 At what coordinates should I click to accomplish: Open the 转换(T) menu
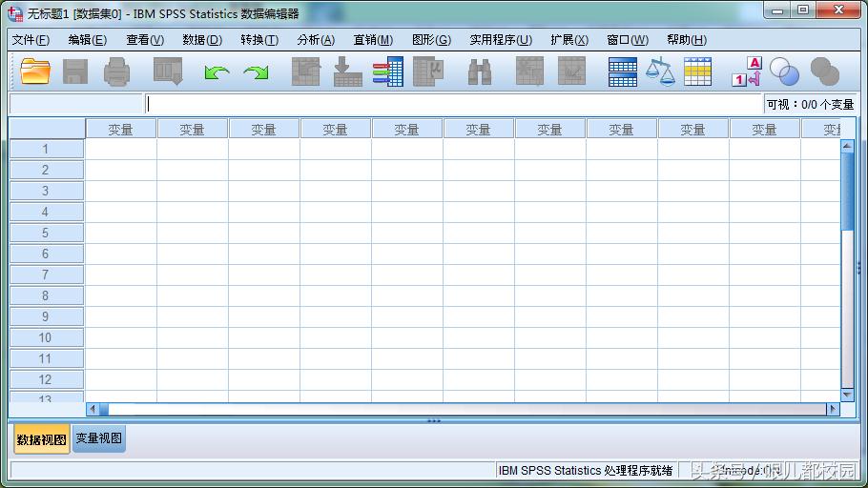(259, 40)
